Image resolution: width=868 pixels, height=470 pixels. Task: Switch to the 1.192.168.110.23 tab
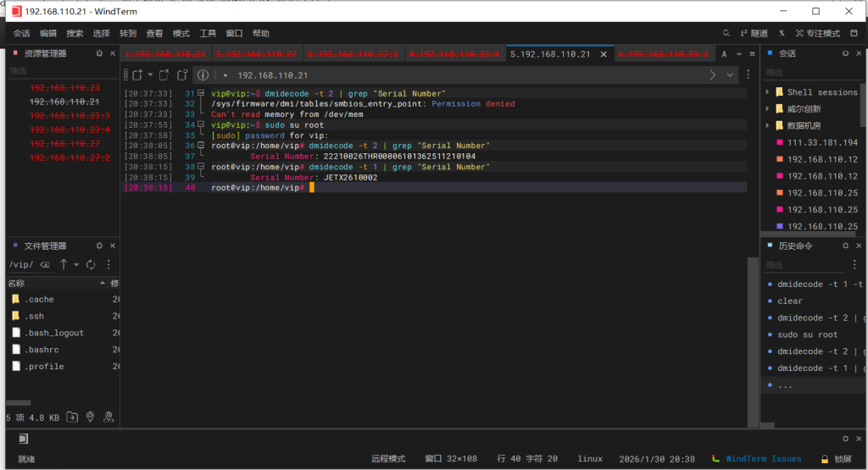[x=165, y=54]
